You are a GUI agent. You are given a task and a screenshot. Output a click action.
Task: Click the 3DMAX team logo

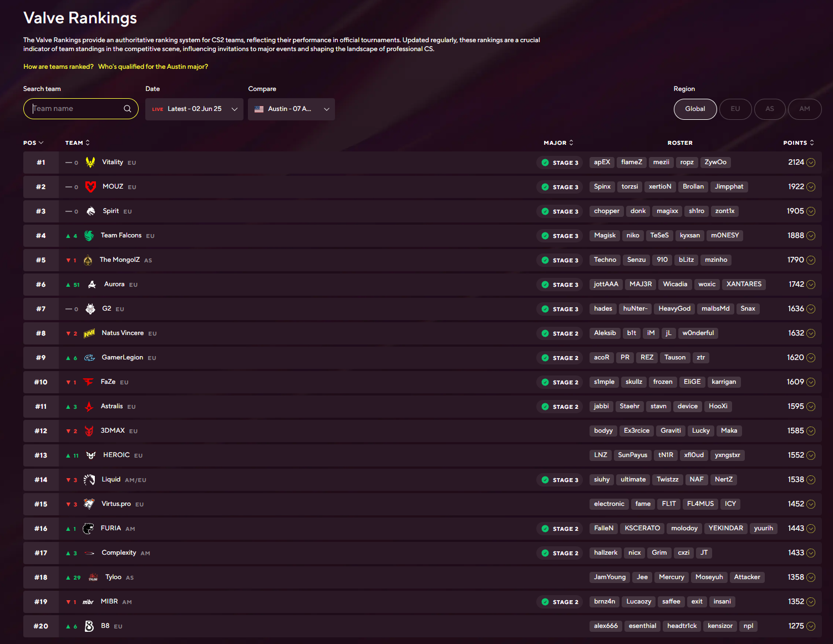89,431
